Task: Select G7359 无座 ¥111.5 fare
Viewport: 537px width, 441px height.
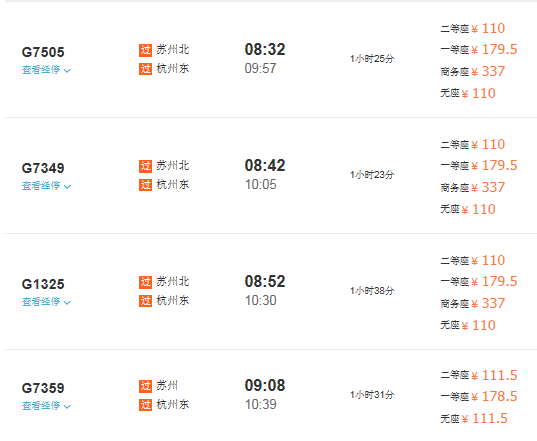Action: 474,418
